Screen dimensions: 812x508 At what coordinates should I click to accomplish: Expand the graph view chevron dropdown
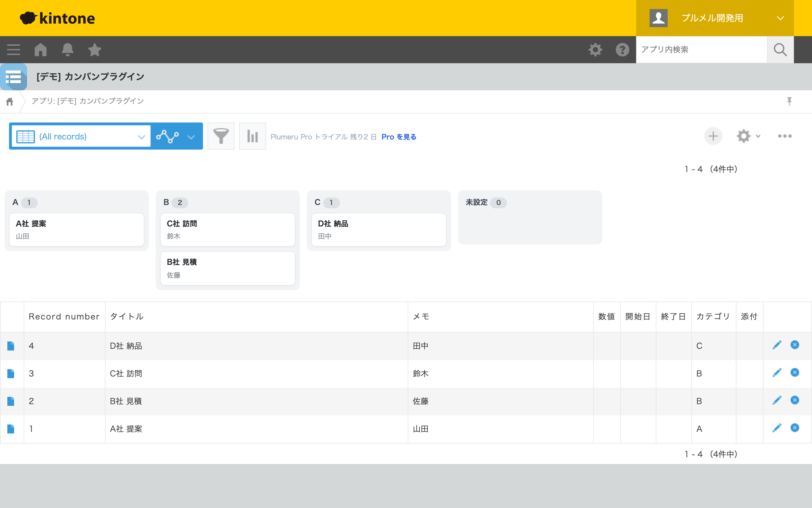[191, 137]
